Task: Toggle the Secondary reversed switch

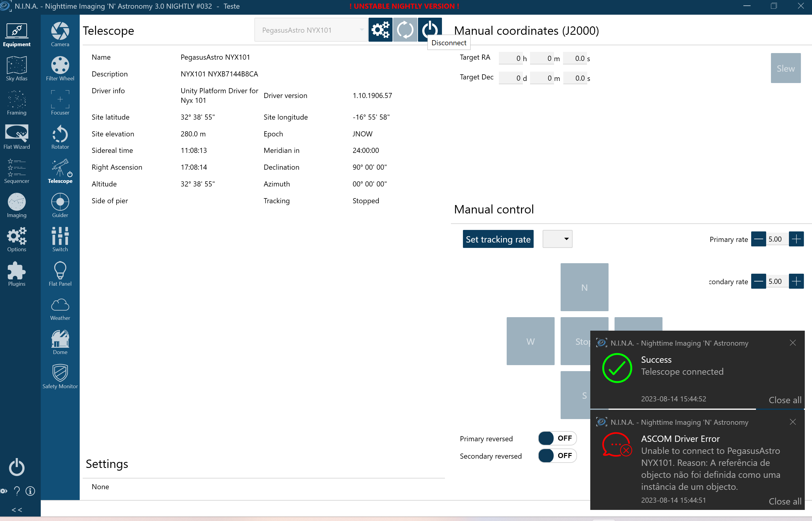Action: coord(557,456)
